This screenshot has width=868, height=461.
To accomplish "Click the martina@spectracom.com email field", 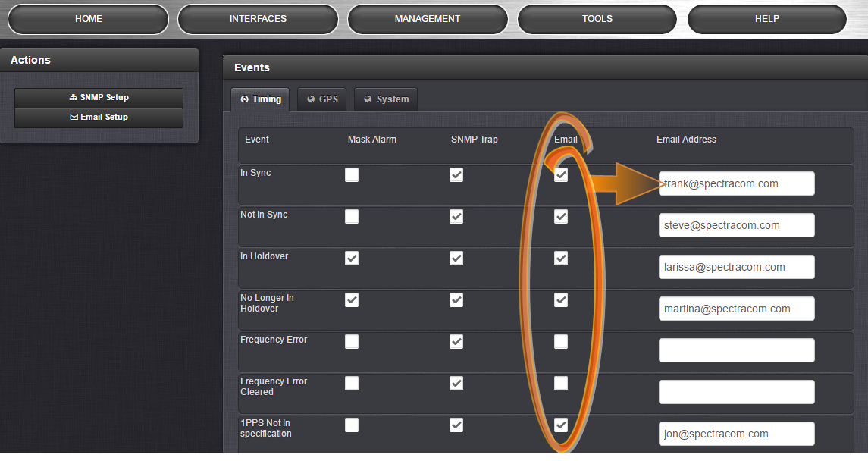I will coord(736,309).
